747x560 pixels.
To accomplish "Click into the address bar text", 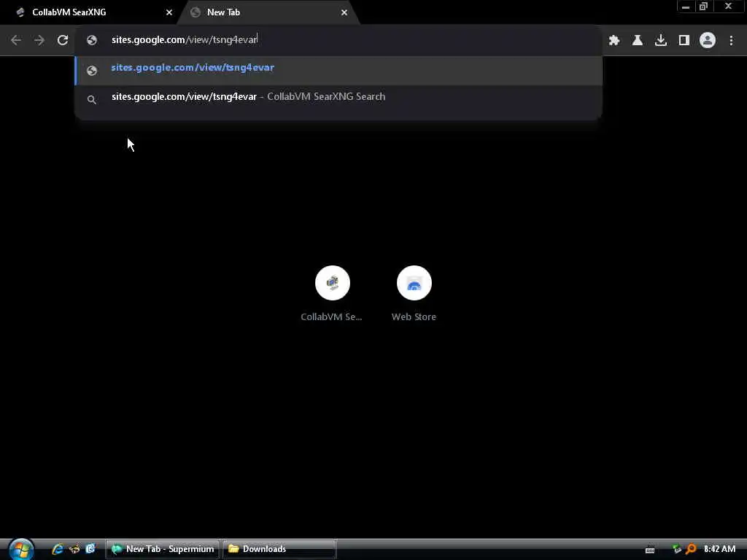I will [185, 39].
